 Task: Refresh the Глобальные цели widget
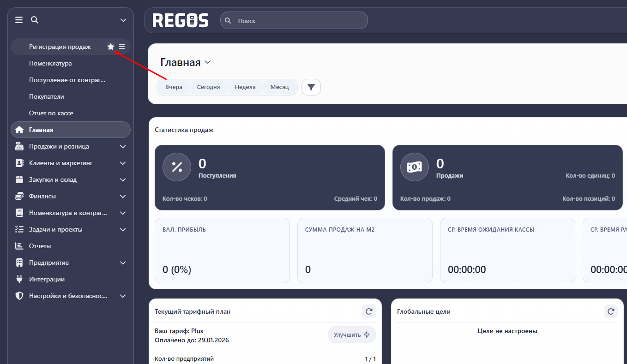coord(610,311)
